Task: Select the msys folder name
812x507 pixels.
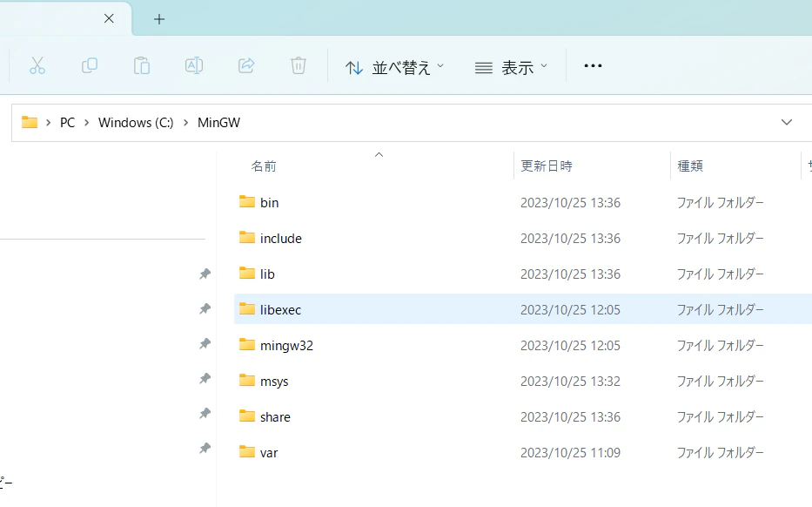Action: pos(274,382)
